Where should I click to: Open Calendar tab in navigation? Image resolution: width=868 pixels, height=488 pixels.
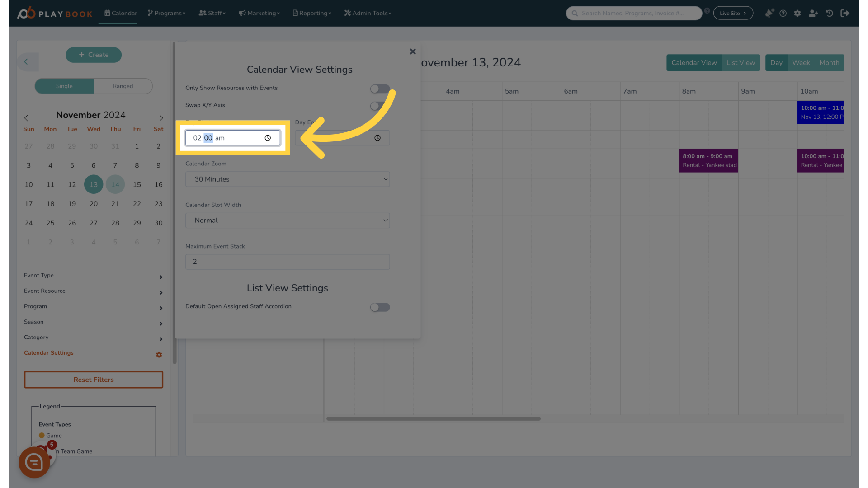(x=120, y=13)
